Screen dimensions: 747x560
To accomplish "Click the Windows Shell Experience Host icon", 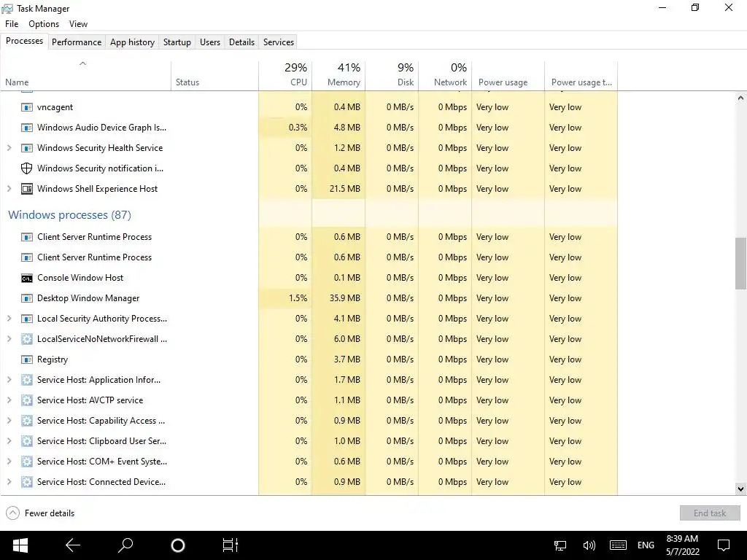I will [27, 189].
